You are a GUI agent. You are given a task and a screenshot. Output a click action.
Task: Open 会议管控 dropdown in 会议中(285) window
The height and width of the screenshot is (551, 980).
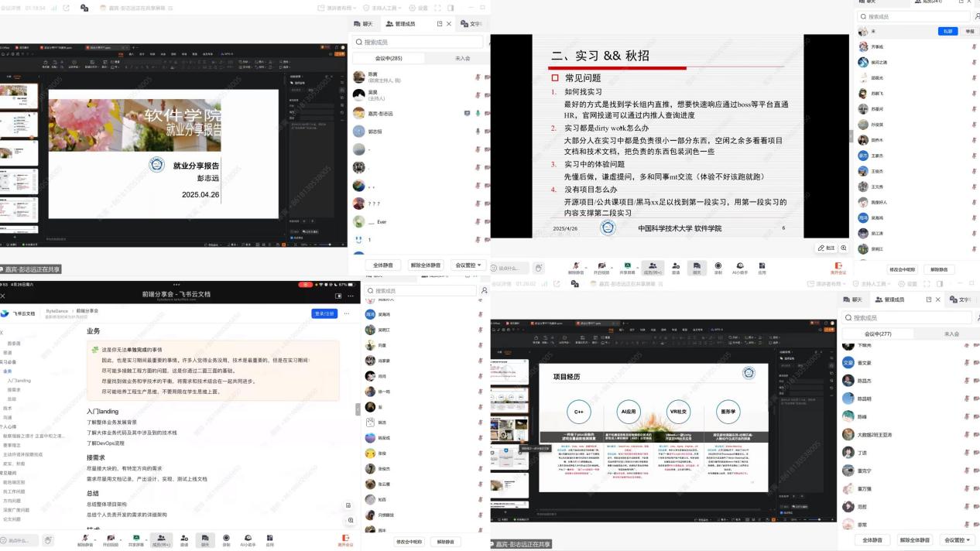coord(469,265)
